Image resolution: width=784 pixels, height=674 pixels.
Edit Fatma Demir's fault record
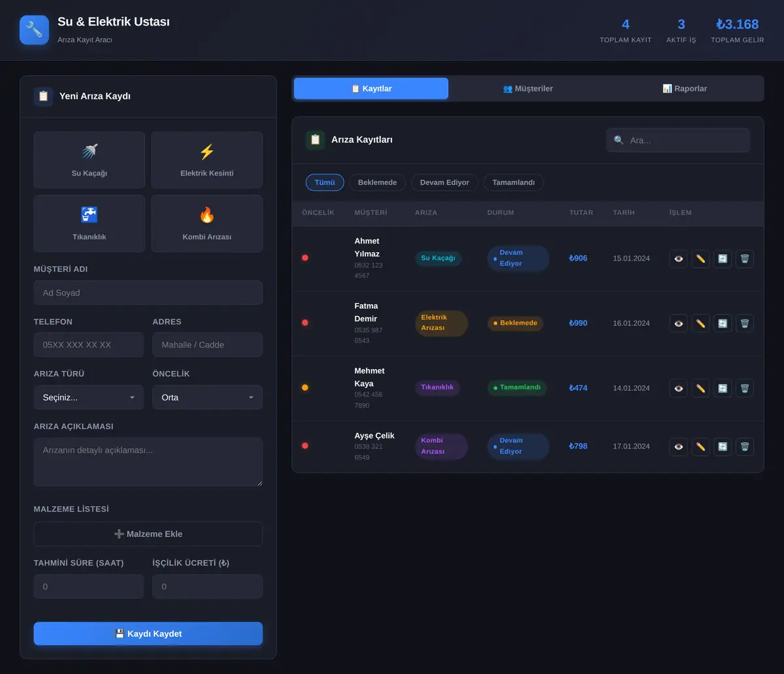(700, 323)
